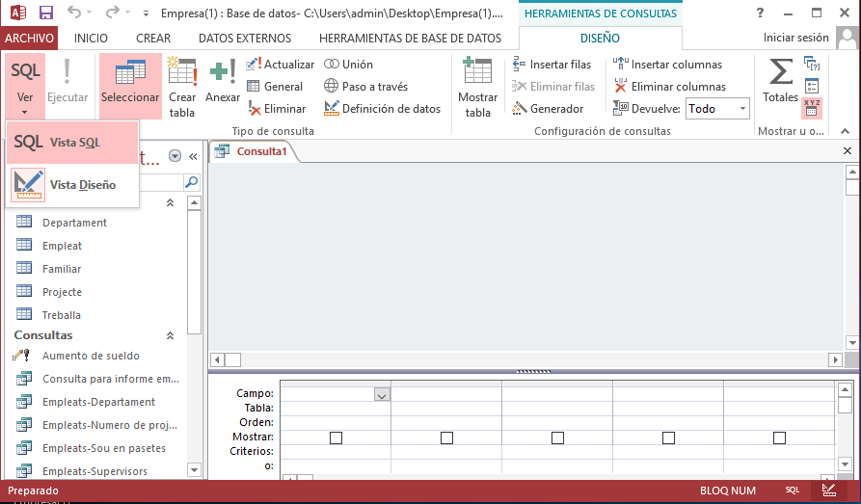Toggle the first Mostrar checkbox in grid

pyautogui.click(x=336, y=438)
